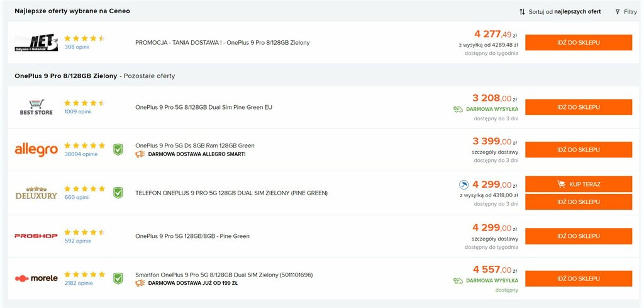Go to Morele shop button
The image size is (644, 308).
579,278
